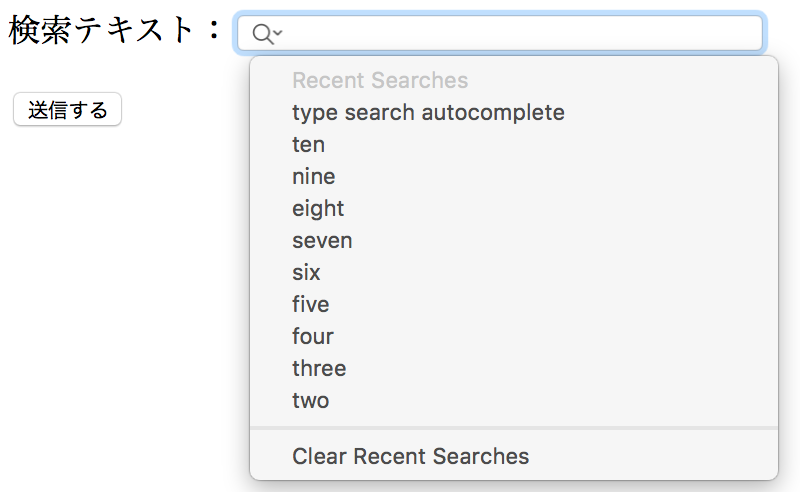This screenshot has width=800, height=492.
Task: Click the 'Recent Searches' header text
Action: click(x=380, y=80)
